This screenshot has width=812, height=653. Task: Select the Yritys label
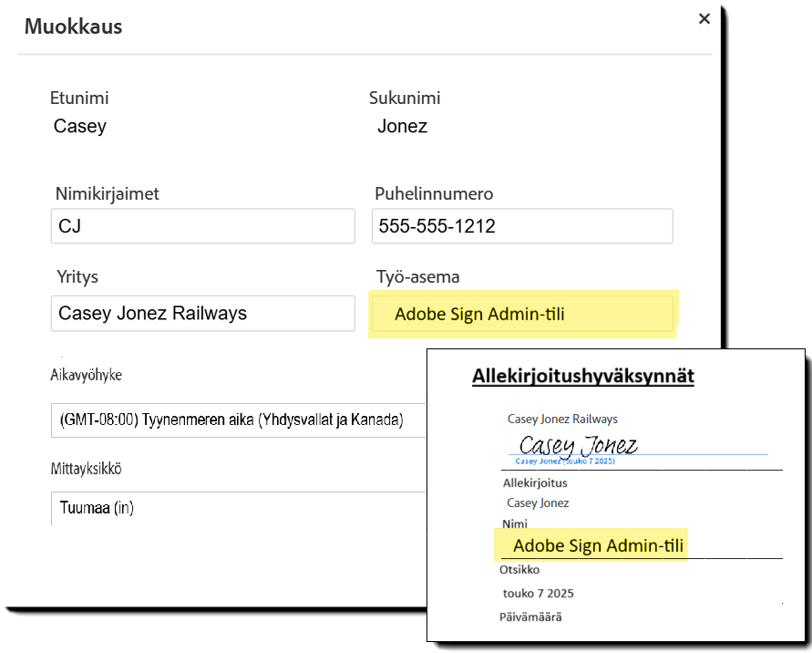77,276
